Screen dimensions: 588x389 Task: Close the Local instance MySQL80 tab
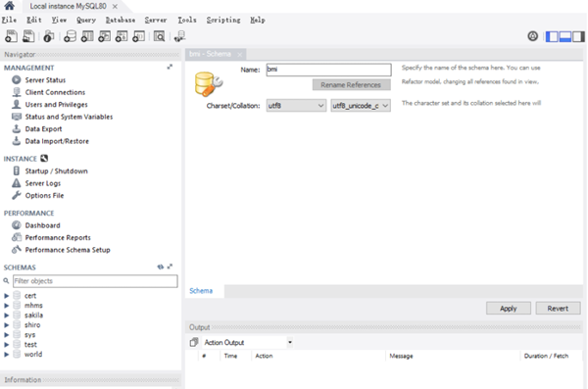[115, 7]
